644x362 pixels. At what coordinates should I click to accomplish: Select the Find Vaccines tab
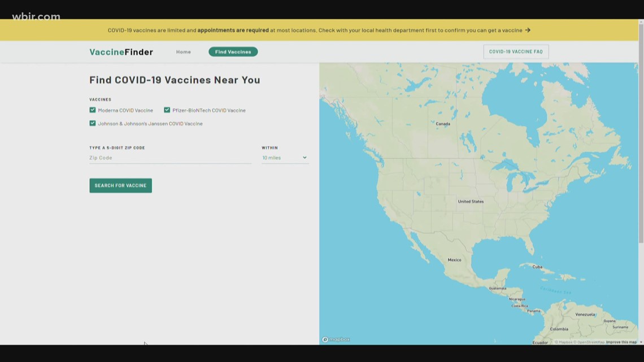click(x=233, y=52)
